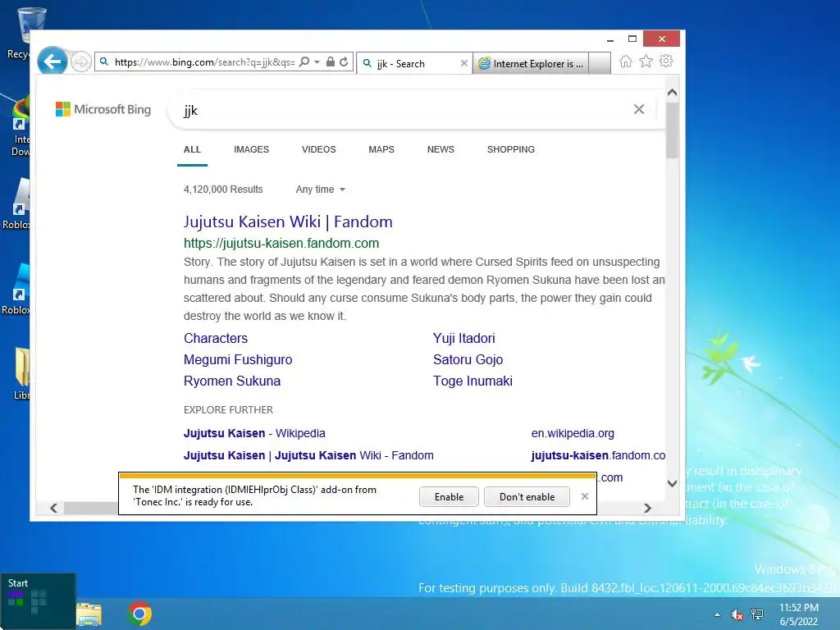The width and height of the screenshot is (840, 630).
Task: Refresh the page with the reload icon
Action: [x=344, y=62]
